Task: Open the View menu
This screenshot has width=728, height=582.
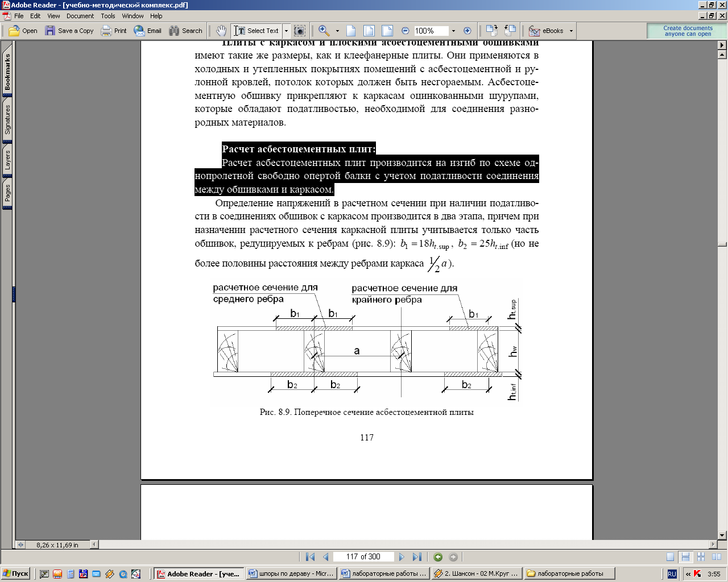Action: click(53, 16)
